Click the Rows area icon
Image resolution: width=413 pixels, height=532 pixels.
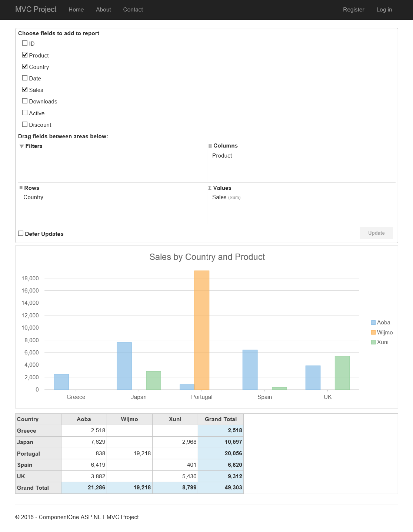[x=21, y=188]
